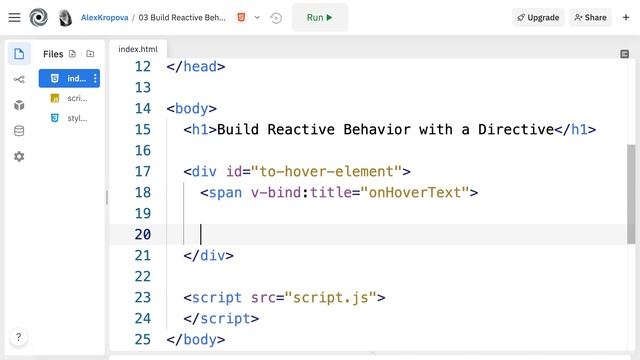Viewport: 640px width, 360px height.
Task: Open the index.html file options menu
Action: (95, 78)
